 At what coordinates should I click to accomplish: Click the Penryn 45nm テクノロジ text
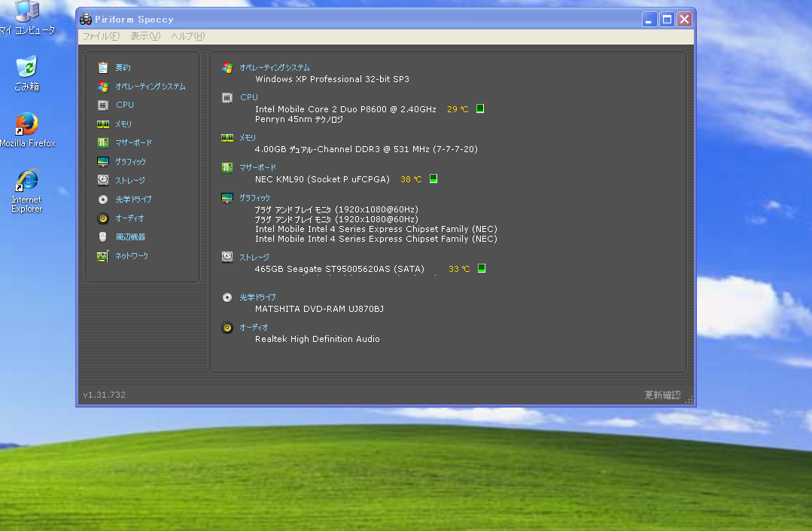coord(299,119)
